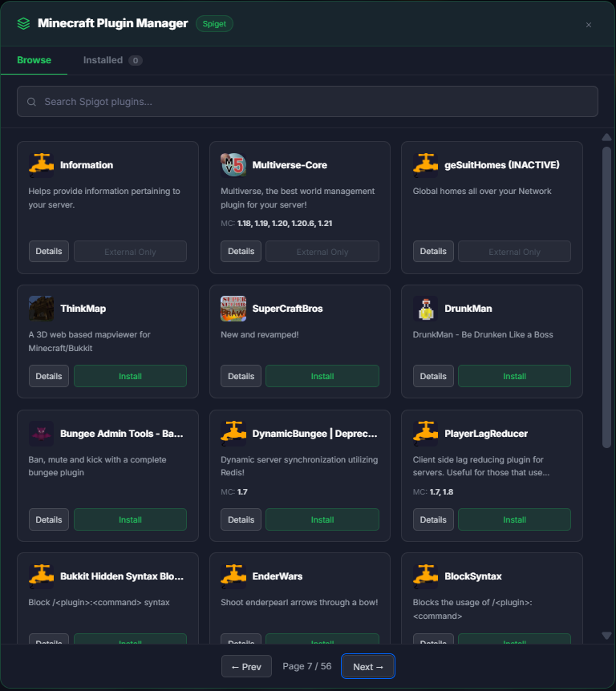
Task: Go to the Next page
Action: (x=368, y=667)
